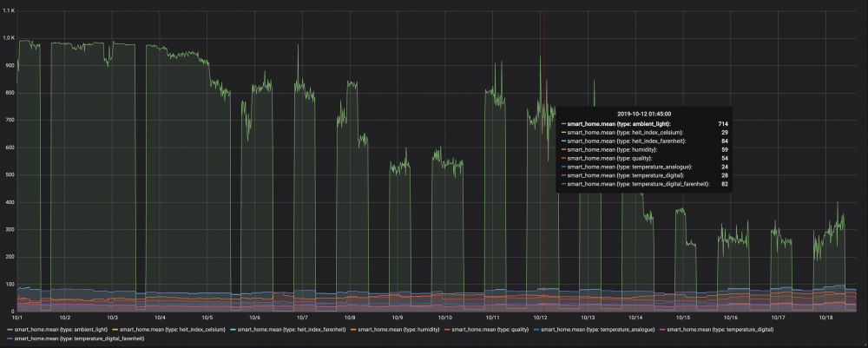This screenshot has height=348, width=868.
Task: Click the 10/5 date label on the x-axis
Action: pos(207,318)
